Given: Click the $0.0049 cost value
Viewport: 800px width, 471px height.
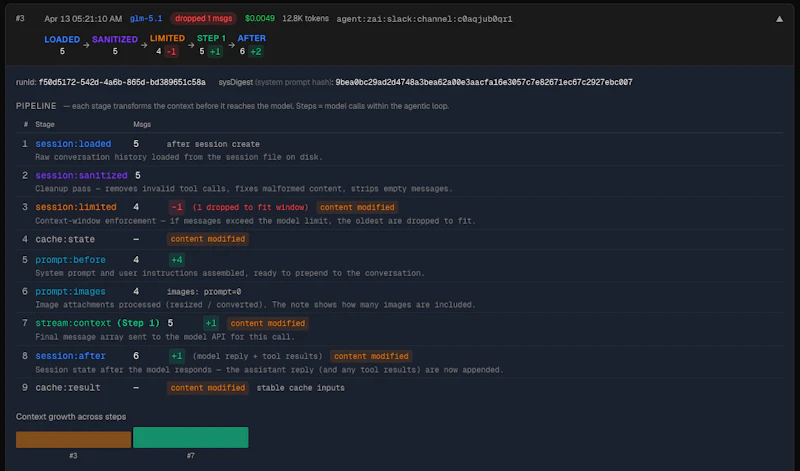Looking at the screenshot, I should click(x=260, y=18).
